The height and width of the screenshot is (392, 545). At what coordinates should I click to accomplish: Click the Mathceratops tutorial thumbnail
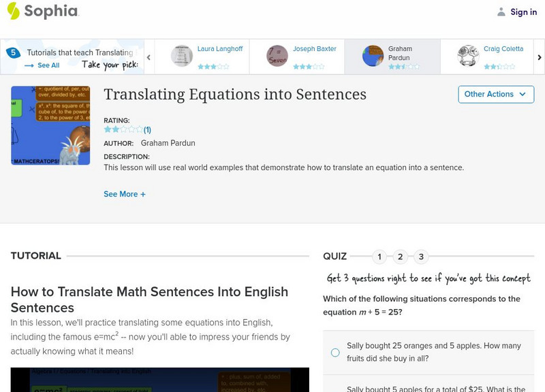[50, 125]
